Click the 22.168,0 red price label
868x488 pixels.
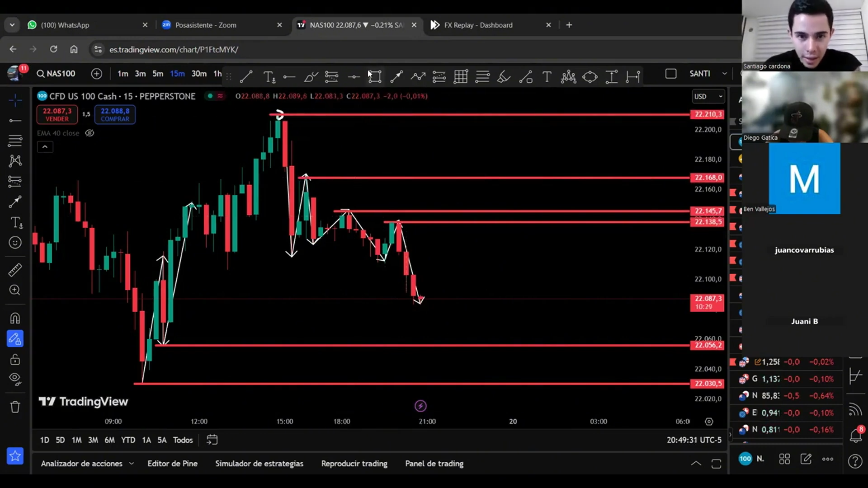708,178
